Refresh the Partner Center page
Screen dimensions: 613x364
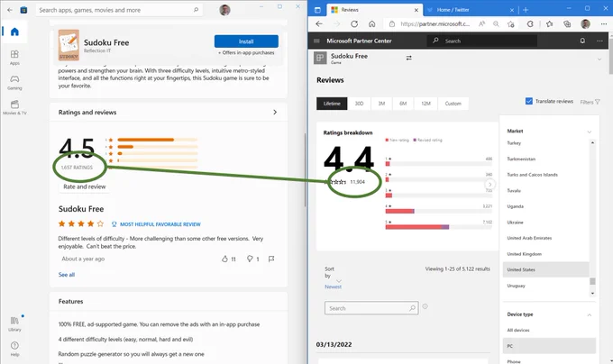click(x=354, y=23)
